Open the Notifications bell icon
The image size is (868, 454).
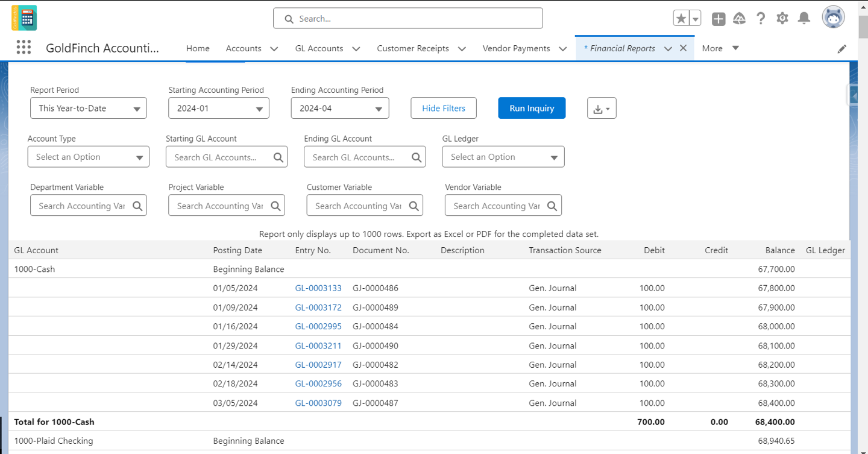click(804, 19)
